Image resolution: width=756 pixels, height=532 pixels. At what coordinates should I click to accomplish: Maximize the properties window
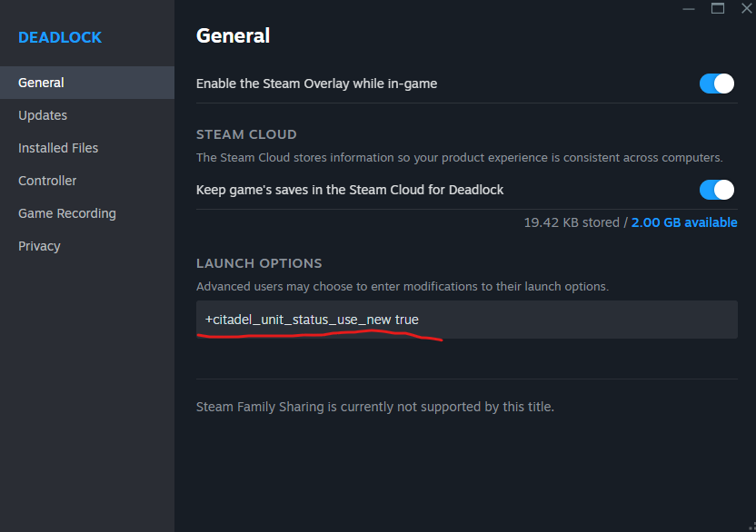718,8
